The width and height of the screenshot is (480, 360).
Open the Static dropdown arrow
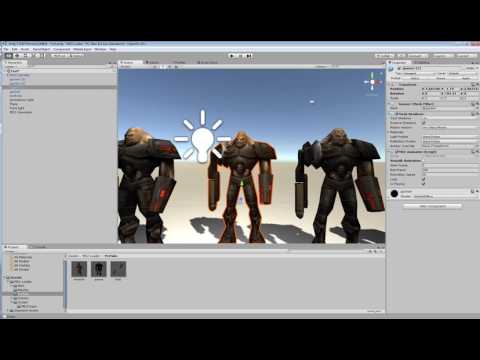[476, 68]
